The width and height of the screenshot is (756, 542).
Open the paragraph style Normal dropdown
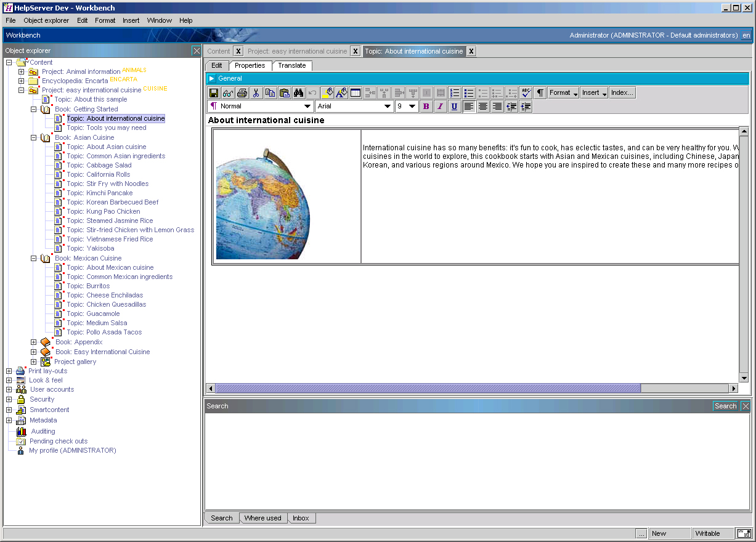coord(307,107)
